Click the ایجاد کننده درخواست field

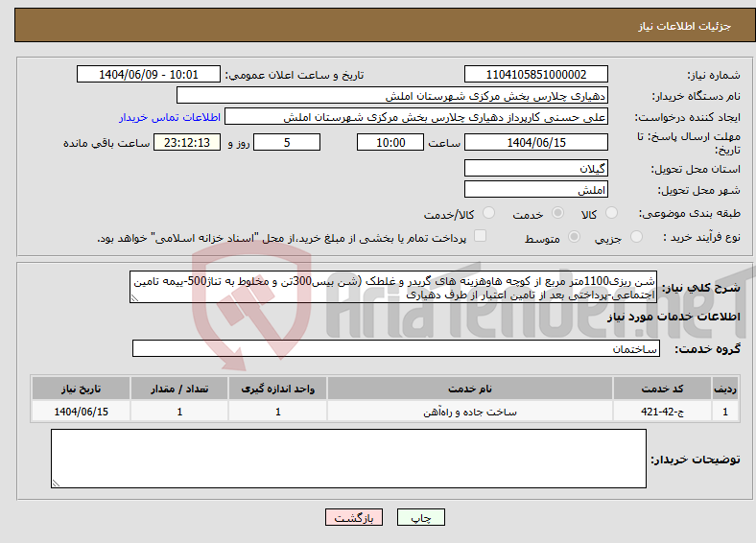416,117
